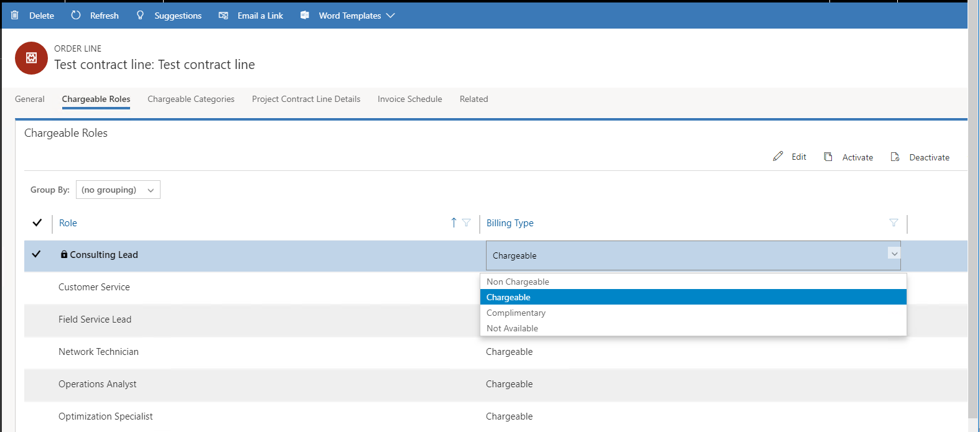The width and height of the screenshot is (980, 432).
Task: Select the Chargeable Roles tab
Action: coord(96,99)
